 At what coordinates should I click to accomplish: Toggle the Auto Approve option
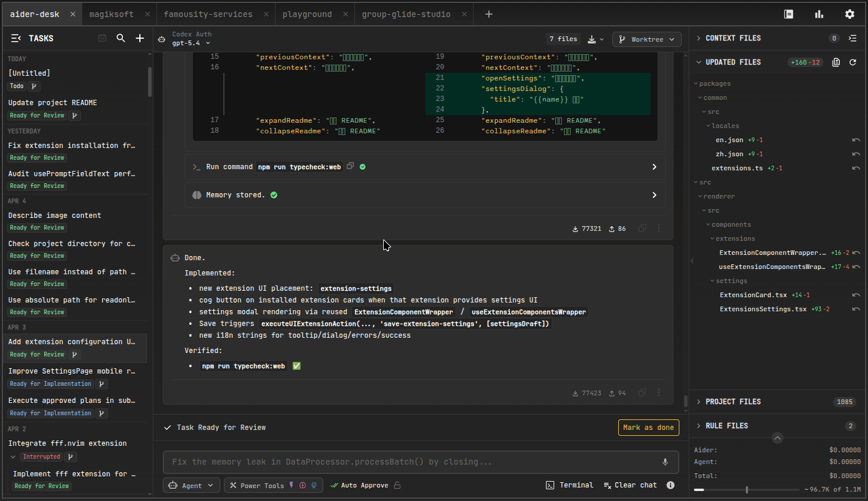359,485
